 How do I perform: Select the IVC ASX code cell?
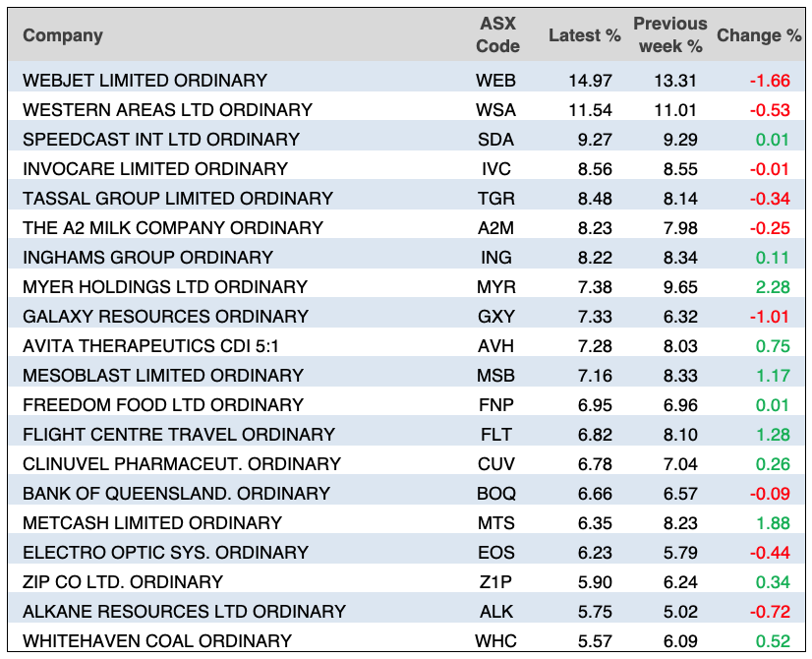[496, 168]
